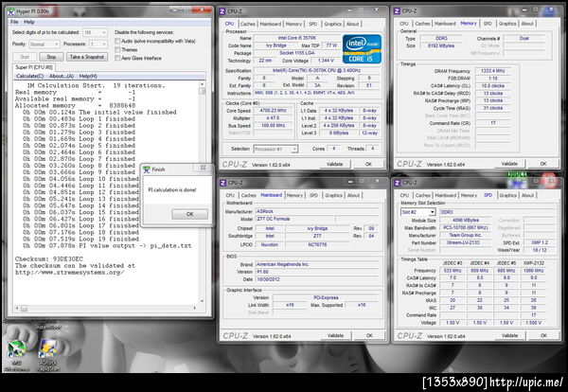Click Validate in Mainboard CPU-Z window
The width and height of the screenshot is (568, 392).
click(x=335, y=335)
